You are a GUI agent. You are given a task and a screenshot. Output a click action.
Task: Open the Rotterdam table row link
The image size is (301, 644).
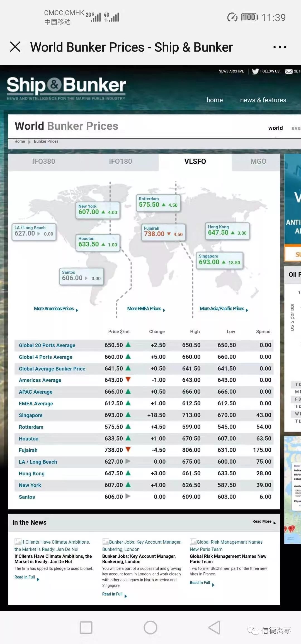point(31,427)
